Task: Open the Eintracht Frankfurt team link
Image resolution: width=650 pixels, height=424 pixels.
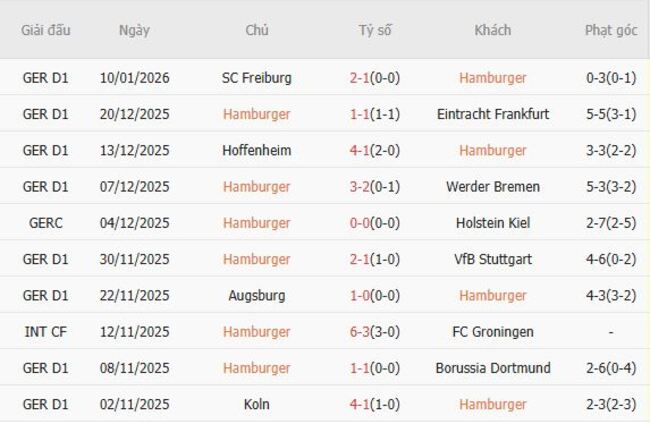Action: [492, 114]
